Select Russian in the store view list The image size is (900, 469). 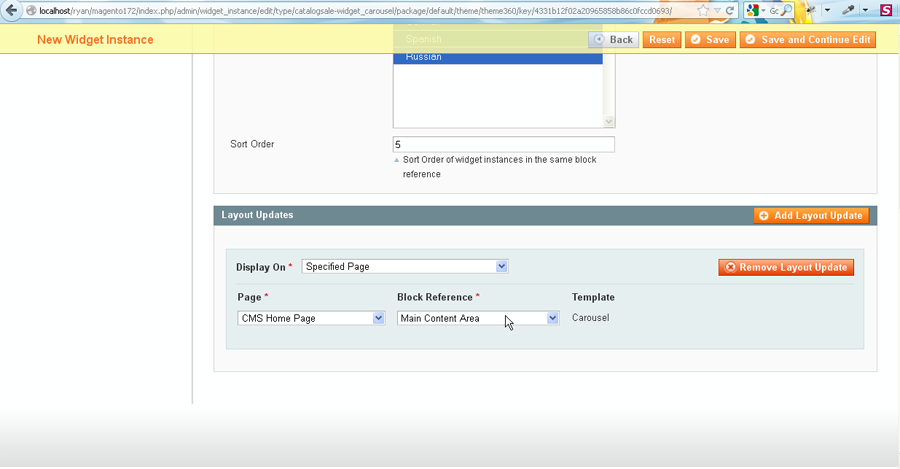(497, 57)
